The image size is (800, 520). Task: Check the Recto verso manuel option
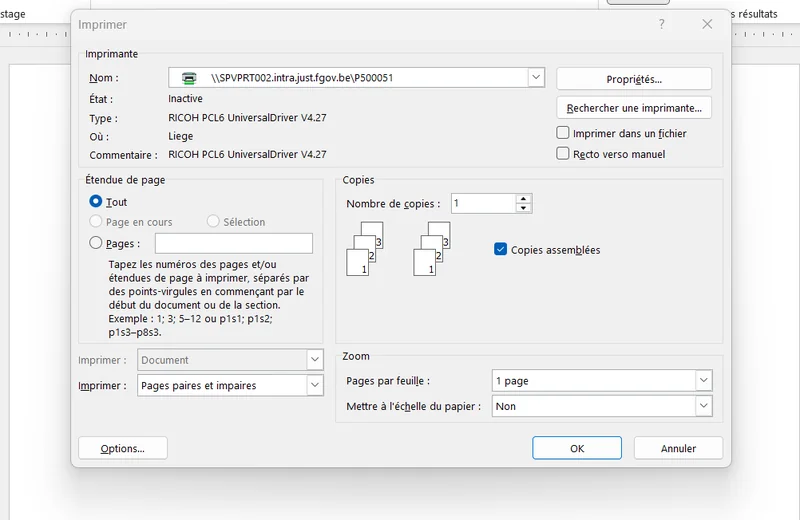pyautogui.click(x=563, y=154)
